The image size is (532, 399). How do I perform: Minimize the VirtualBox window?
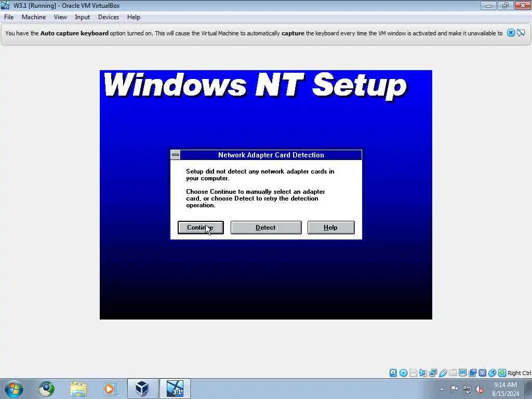pyautogui.click(x=488, y=5)
